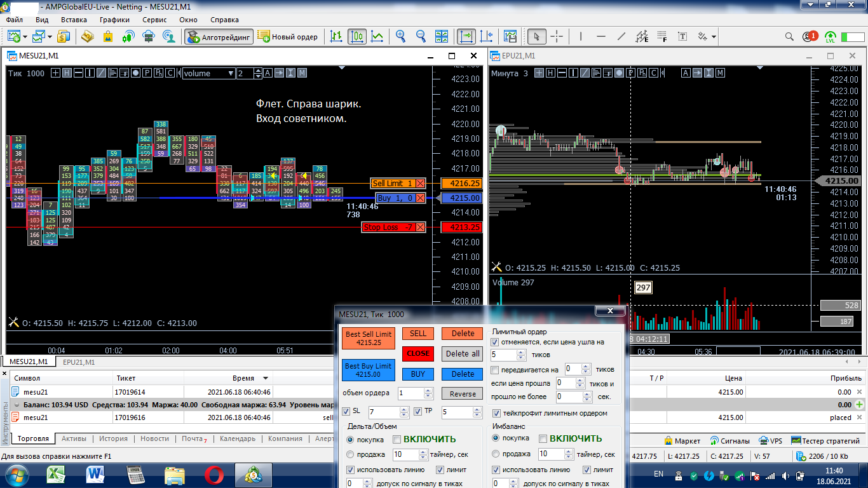
Task: Select the text label tool
Action: [x=682, y=36]
